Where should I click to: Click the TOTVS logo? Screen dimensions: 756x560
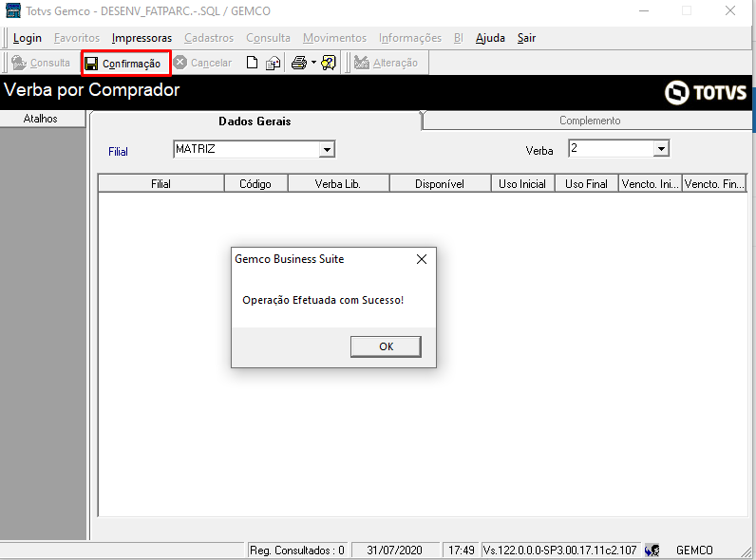coord(706,92)
